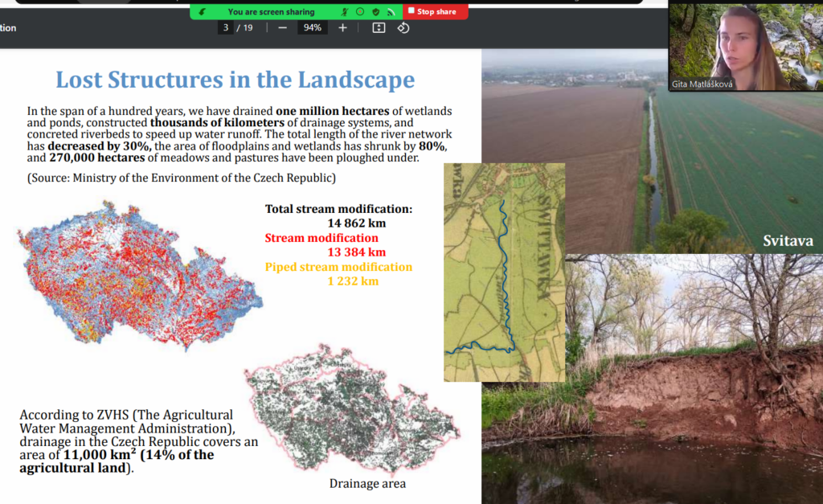823x504 pixels.
Task: Click the historical Svitavka river map
Action: [x=504, y=272]
